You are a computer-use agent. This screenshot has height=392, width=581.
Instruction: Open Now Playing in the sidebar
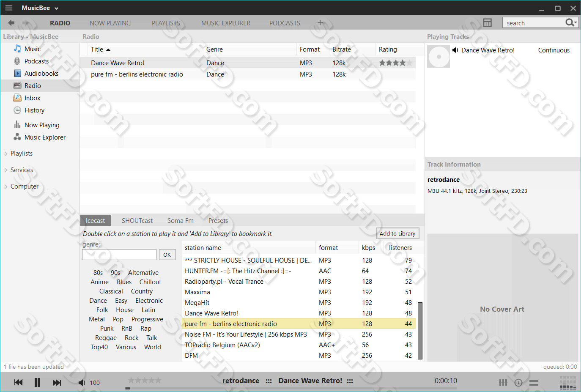point(42,125)
